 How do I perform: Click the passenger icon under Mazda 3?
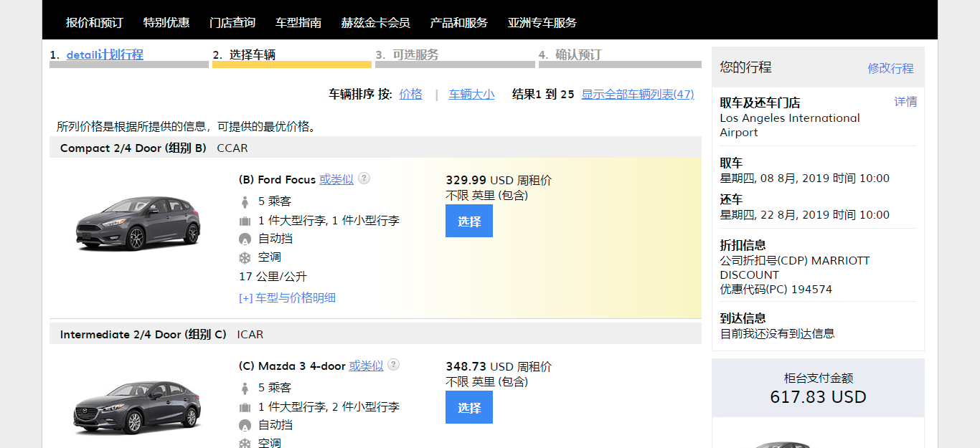245,388
